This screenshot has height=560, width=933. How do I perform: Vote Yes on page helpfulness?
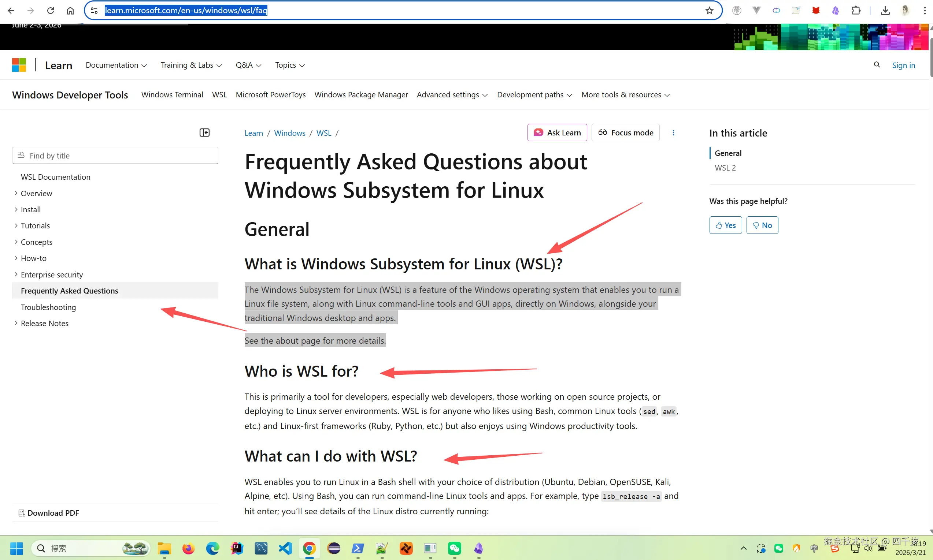tap(725, 225)
